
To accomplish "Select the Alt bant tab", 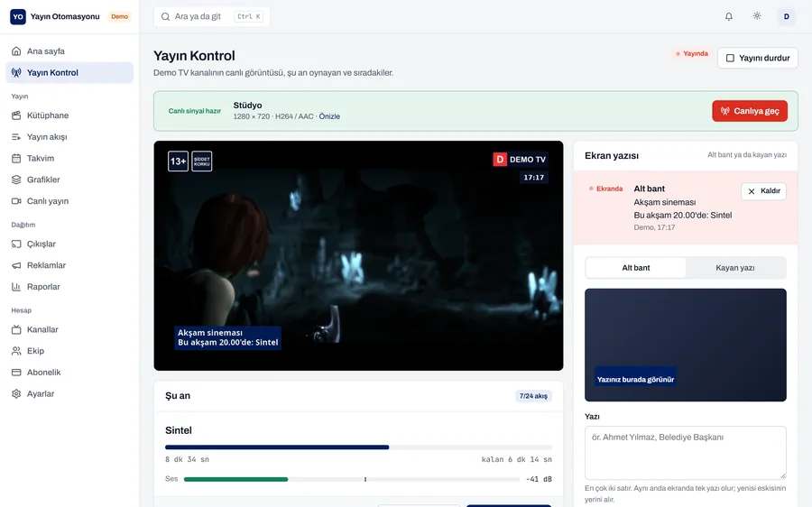I will pos(636,268).
